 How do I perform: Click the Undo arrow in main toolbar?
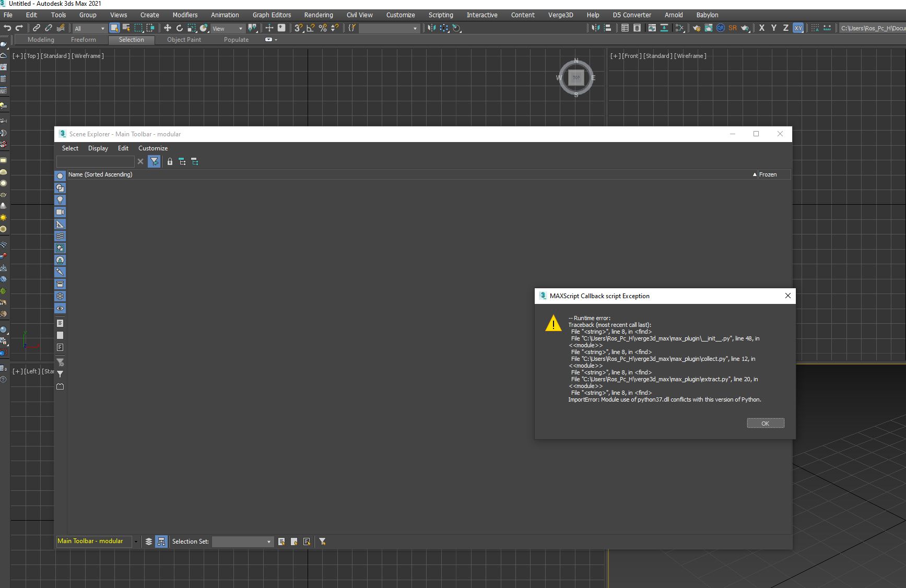click(x=7, y=28)
